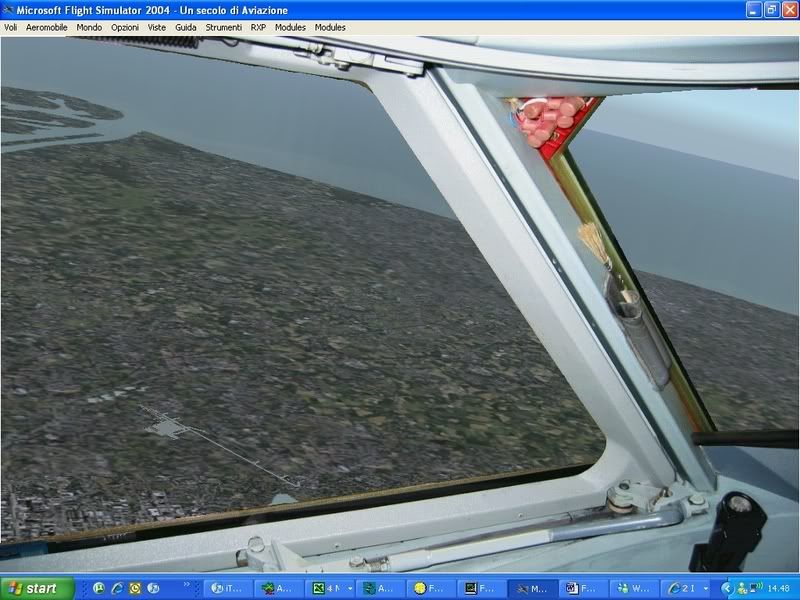Open the Viste menu
The width and height of the screenshot is (800, 600).
pos(157,28)
